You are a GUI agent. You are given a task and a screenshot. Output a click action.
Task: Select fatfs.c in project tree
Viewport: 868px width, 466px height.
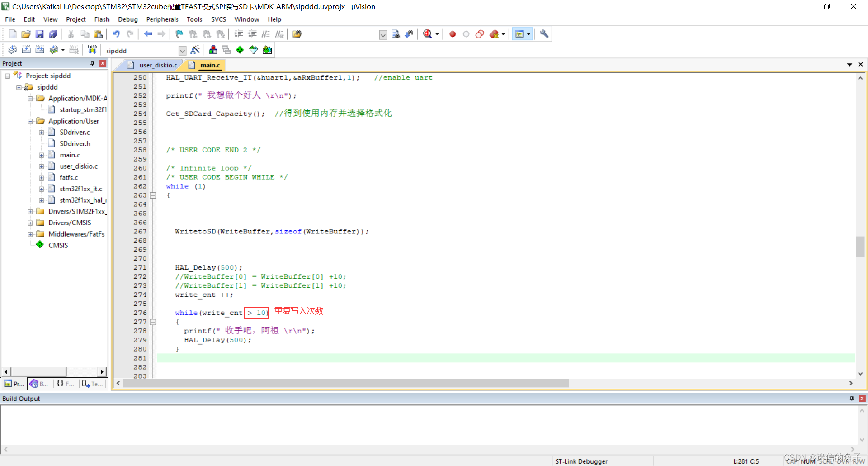coord(69,177)
